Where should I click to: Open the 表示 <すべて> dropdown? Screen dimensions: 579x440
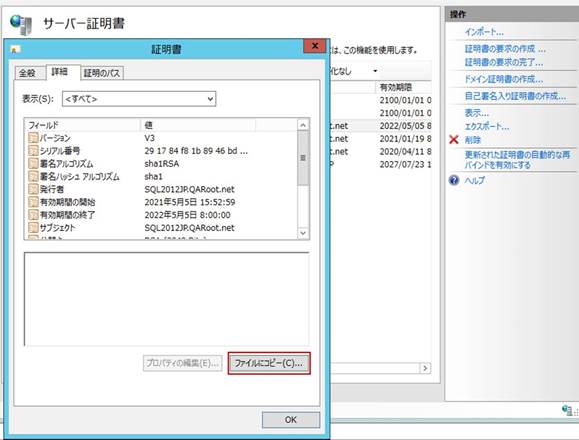click(139, 99)
